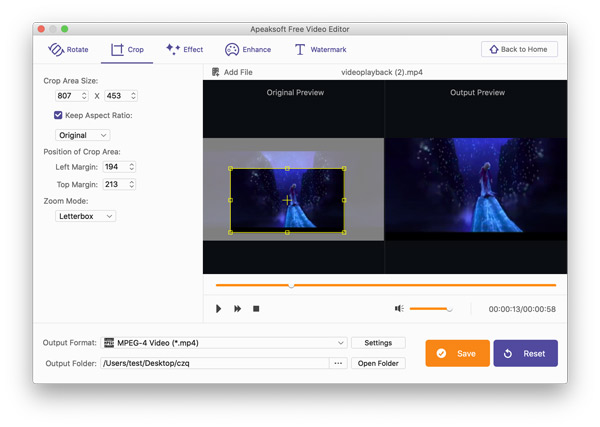Stop video playback
Viewport: 600px width, 427px height.
(x=256, y=309)
